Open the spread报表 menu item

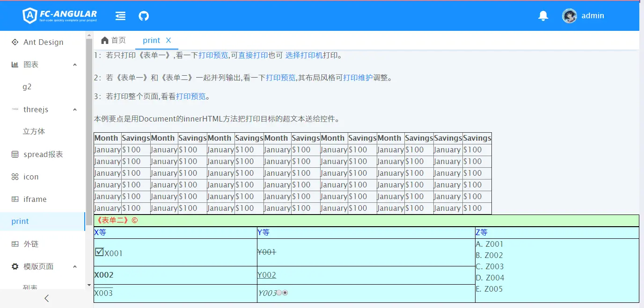point(43,154)
